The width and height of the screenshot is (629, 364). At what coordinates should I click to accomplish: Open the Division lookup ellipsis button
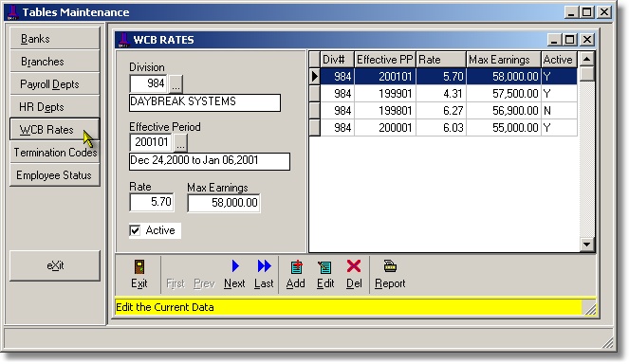click(176, 83)
